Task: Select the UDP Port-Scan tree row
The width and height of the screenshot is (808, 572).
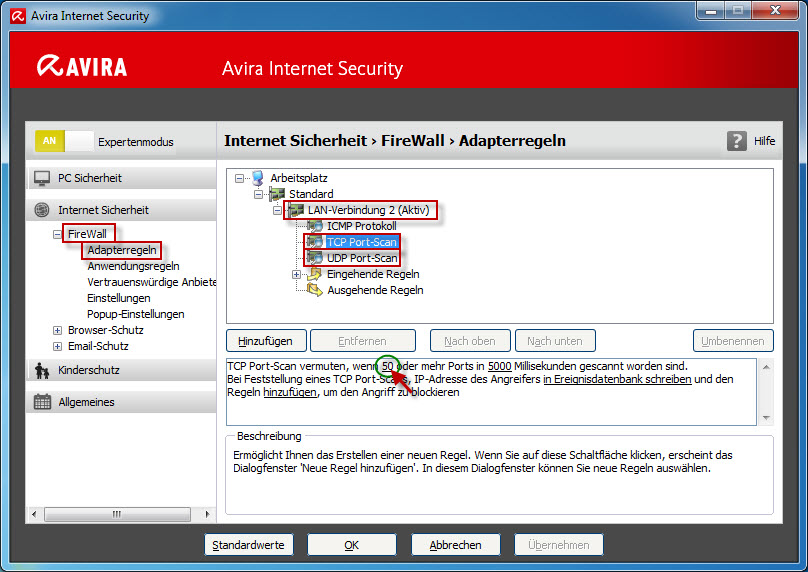Action: (x=362, y=258)
